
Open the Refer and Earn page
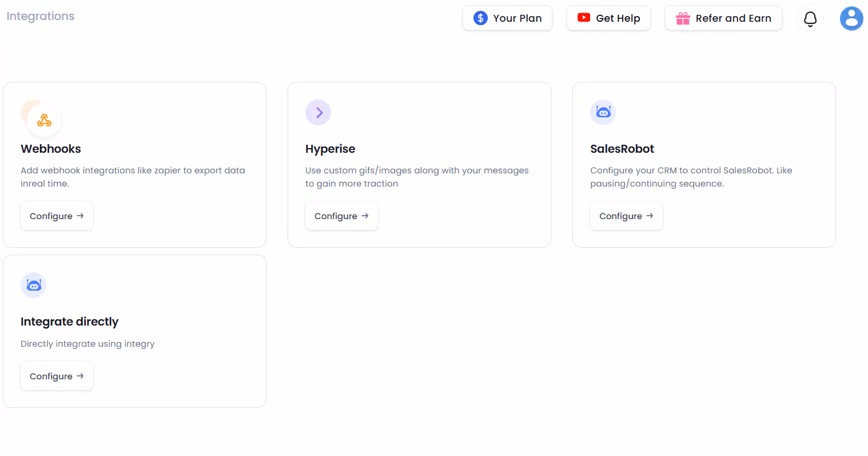click(723, 18)
